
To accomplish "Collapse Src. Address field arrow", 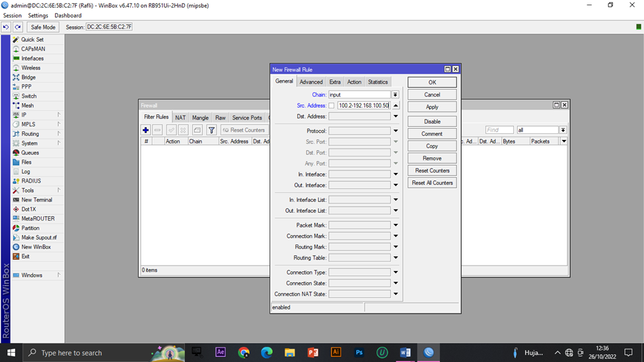I will pyautogui.click(x=396, y=106).
